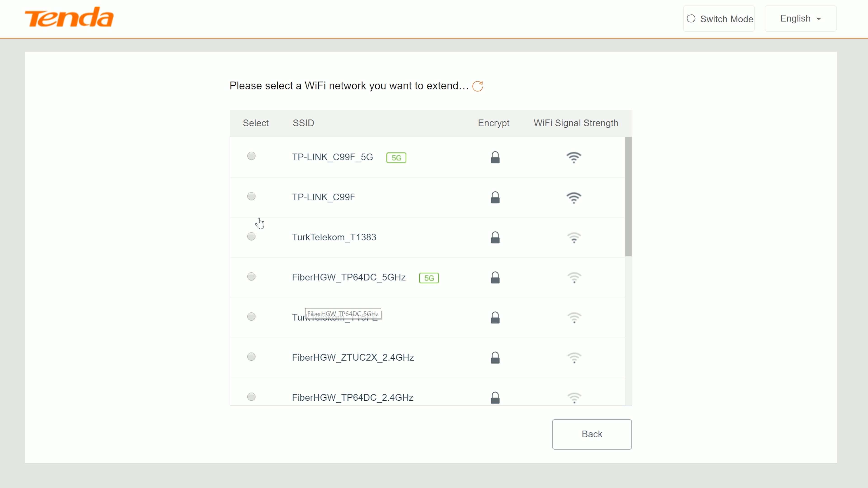The width and height of the screenshot is (868, 488).
Task: Click the lock icon for TurkTelekom_T1383
Action: coord(495,237)
